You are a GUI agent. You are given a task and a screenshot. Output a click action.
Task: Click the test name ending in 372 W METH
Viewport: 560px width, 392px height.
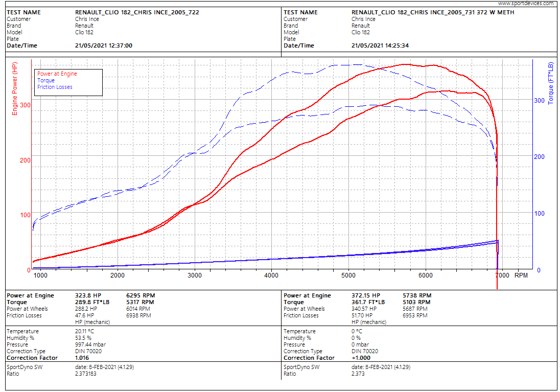pyautogui.click(x=433, y=12)
